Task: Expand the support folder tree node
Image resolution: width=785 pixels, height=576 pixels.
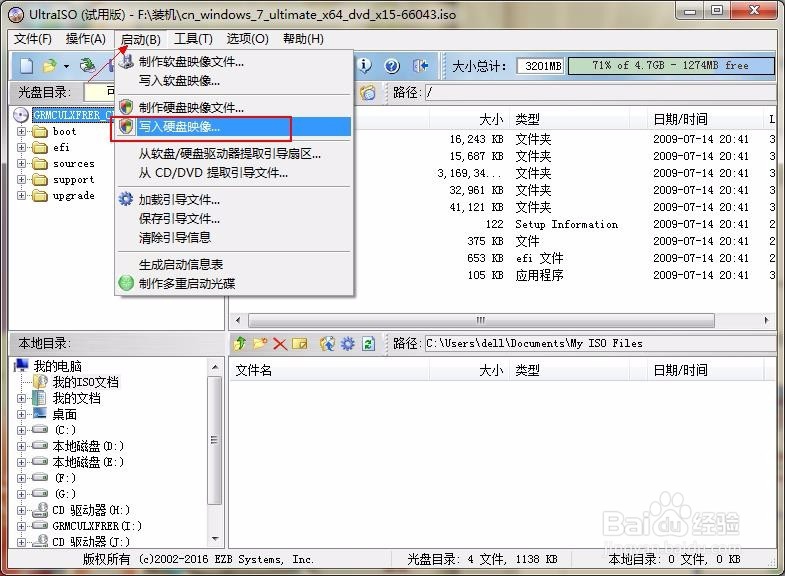Action: click(22, 180)
